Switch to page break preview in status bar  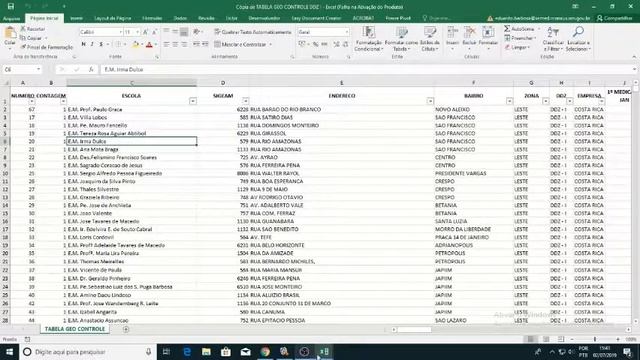tap(561, 339)
